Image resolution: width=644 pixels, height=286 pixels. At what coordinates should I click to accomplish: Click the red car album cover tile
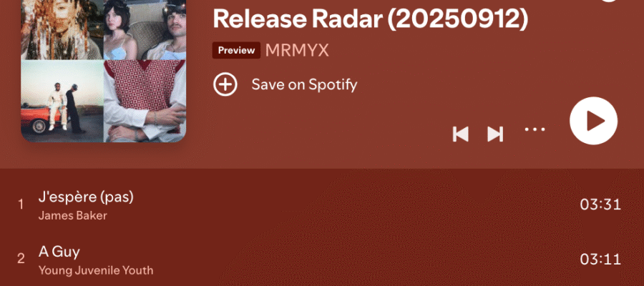[x=62, y=102]
